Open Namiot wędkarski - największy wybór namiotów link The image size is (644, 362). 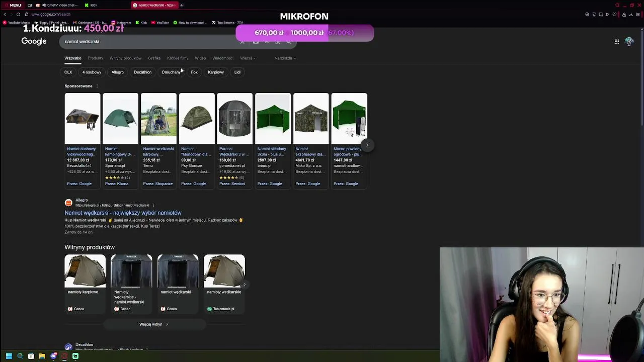point(123,213)
